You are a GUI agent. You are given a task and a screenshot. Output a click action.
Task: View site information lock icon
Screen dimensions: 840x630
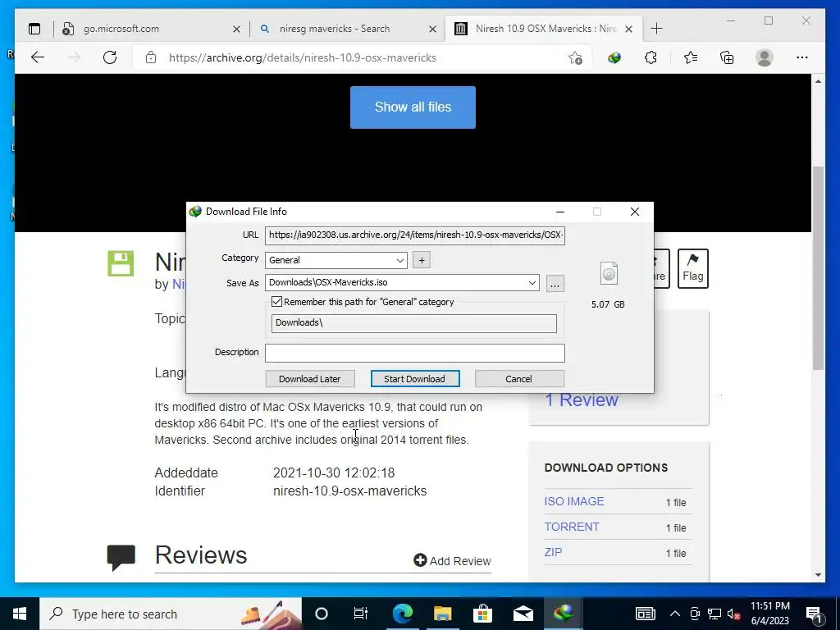(x=151, y=57)
